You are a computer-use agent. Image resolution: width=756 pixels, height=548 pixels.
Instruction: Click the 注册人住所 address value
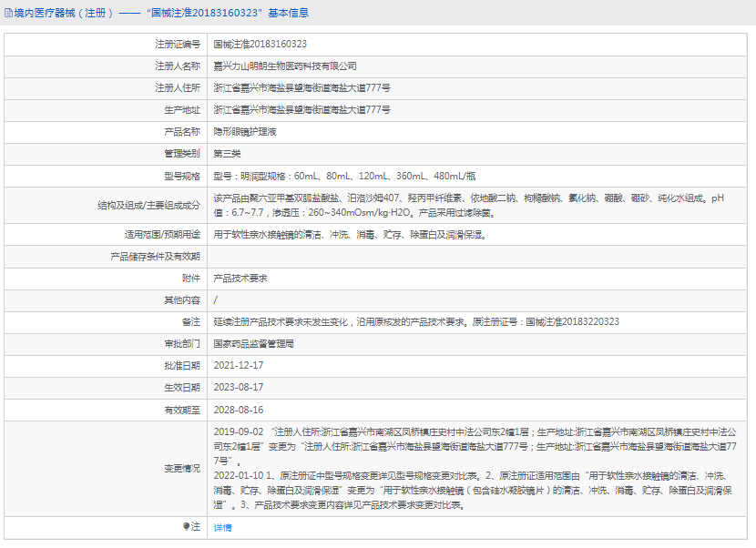[x=302, y=87]
